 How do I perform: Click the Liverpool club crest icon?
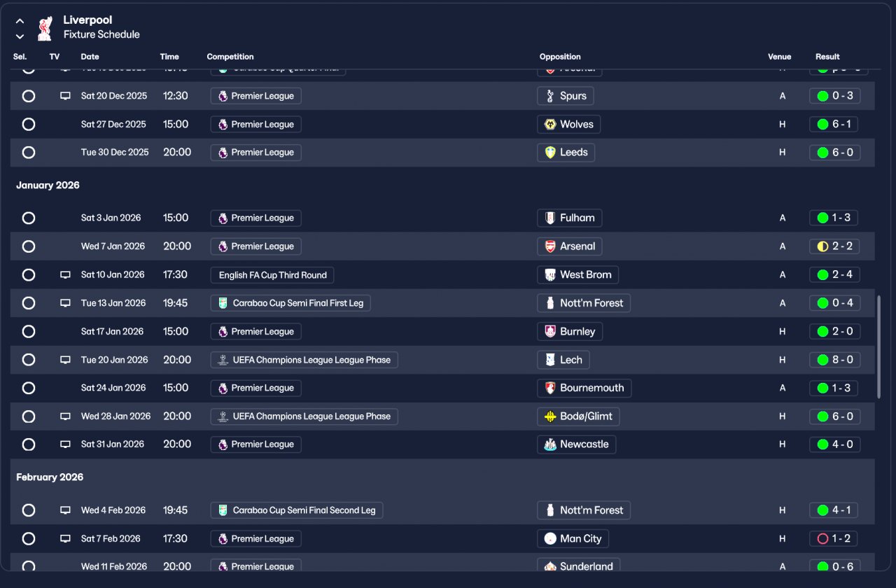click(x=44, y=28)
